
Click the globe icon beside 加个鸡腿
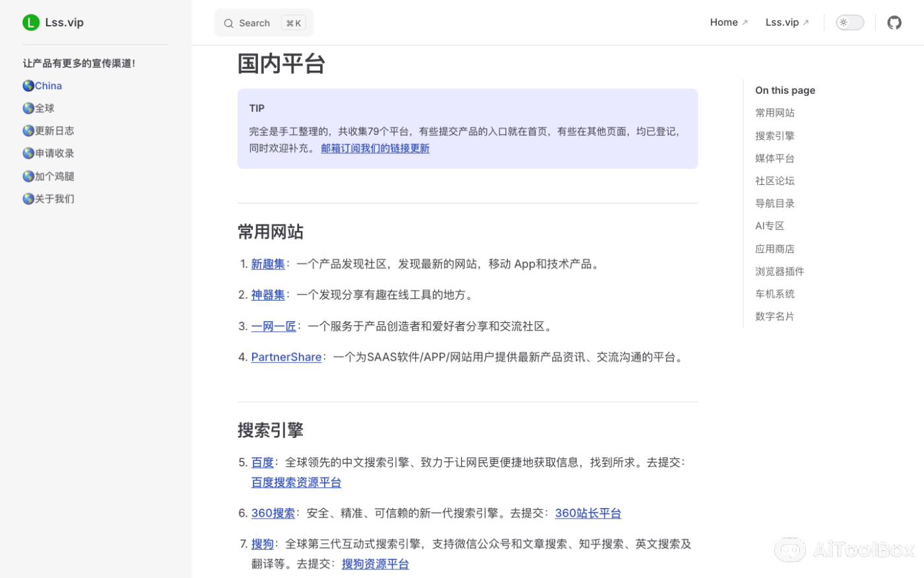(x=28, y=176)
